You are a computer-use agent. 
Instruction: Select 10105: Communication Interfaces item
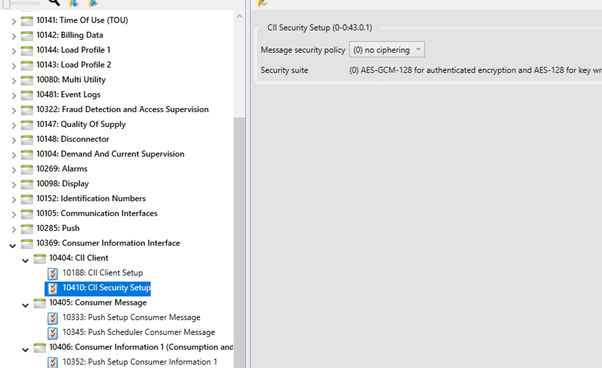pos(97,213)
